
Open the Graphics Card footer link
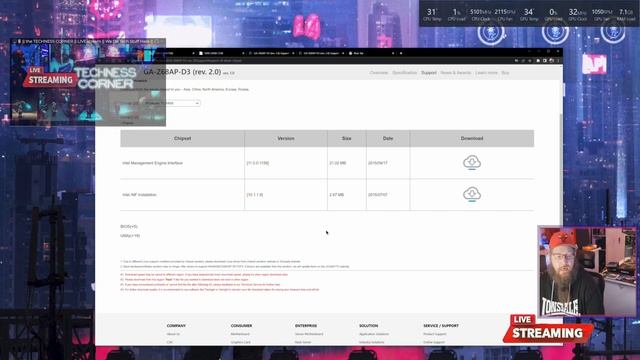241,342
